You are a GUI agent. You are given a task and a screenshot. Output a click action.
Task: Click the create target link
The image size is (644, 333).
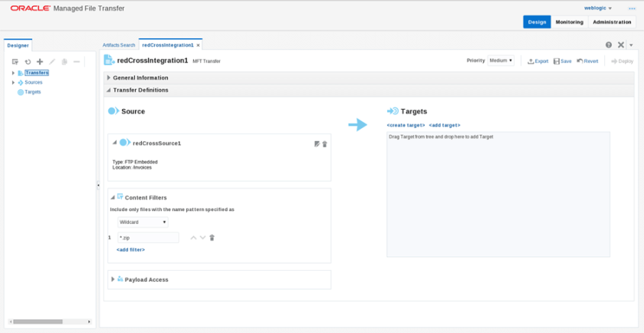tap(406, 124)
